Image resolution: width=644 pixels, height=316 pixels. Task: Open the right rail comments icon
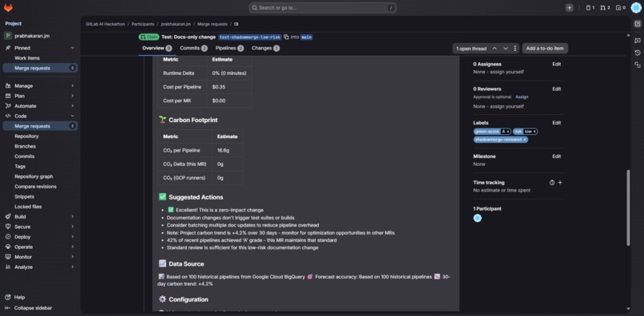click(638, 40)
